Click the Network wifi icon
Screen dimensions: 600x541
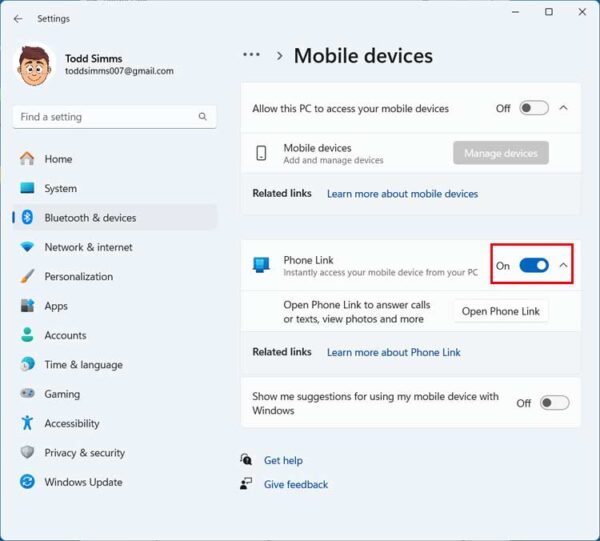[27, 247]
